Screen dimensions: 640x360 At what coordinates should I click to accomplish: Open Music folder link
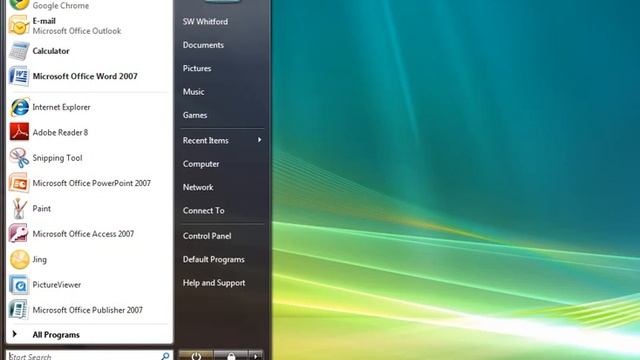click(x=193, y=92)
